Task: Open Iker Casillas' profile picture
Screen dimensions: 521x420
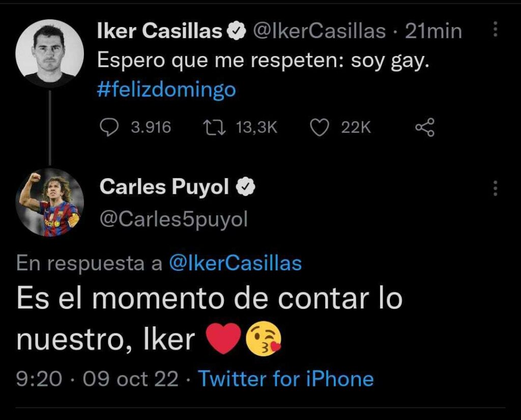Action: pyautogui.click(x=49, y=53)
